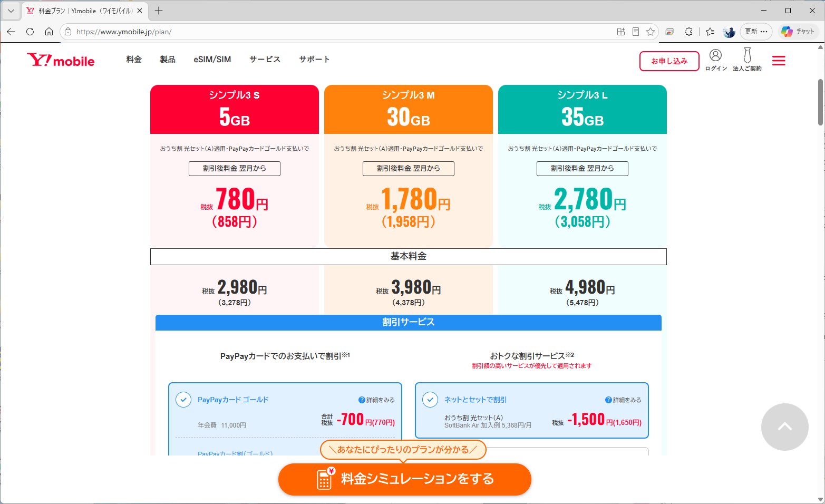Open the browser profile avatar
This screenshot has width=825, height=504.
[729, 32]
